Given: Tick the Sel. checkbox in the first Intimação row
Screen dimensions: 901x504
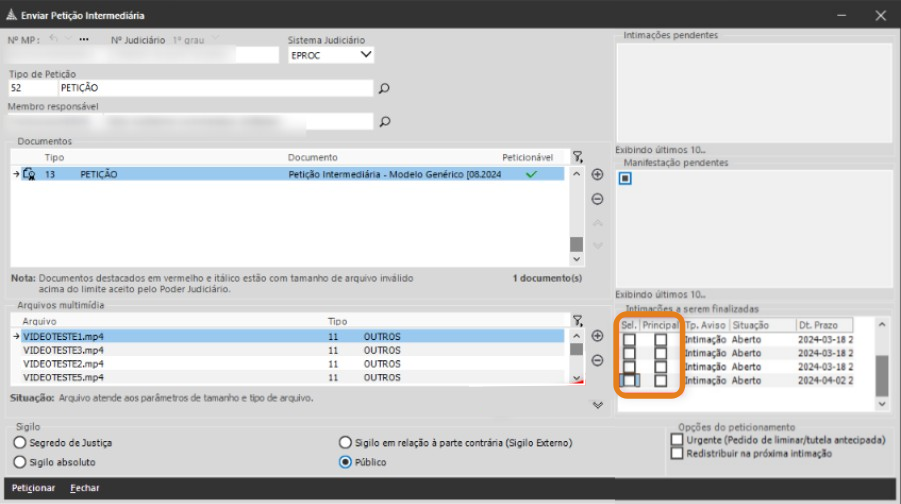Looking at the screenshot, I should click(x=629, y=340).
